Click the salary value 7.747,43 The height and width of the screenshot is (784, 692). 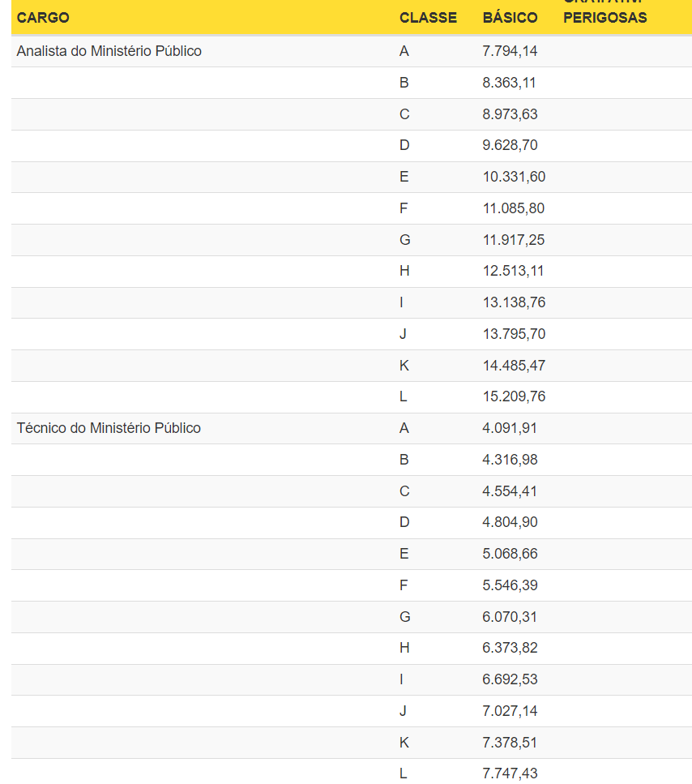pos(510,773)
